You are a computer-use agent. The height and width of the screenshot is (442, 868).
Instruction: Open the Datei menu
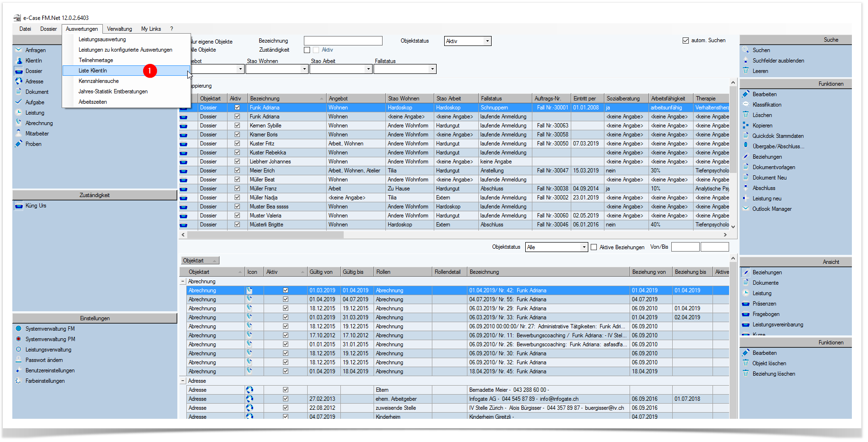(x=25, y=29)
